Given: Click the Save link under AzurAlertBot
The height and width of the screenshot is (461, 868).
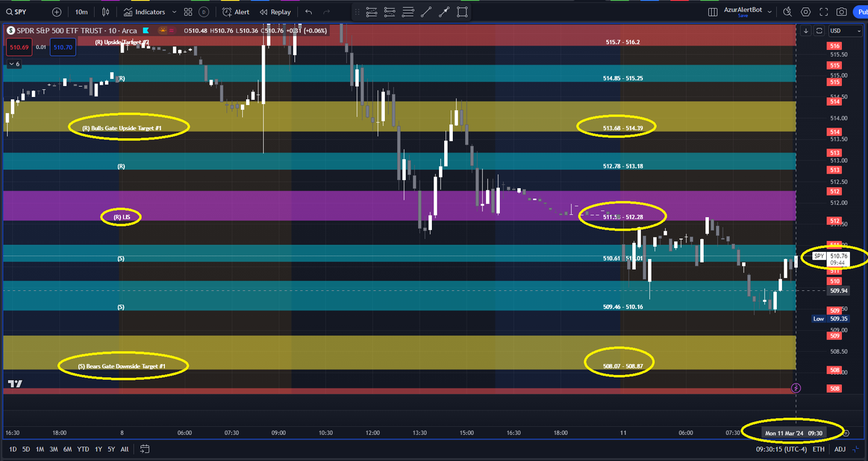Looking at the screenshot, I should (x=743, y=16).
